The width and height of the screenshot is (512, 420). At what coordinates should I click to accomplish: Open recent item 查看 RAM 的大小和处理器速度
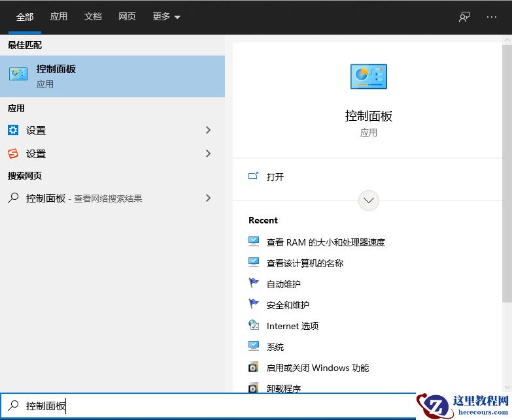point(326,242)
